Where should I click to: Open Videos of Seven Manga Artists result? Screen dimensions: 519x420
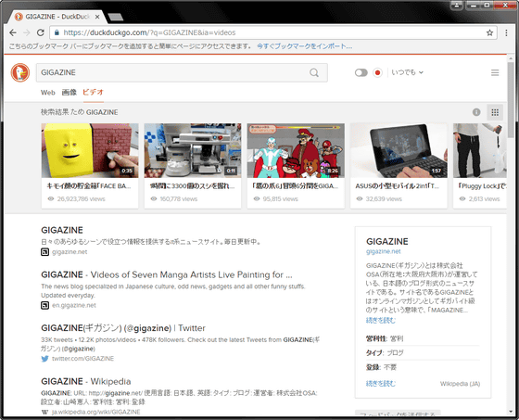click(167, 275)
